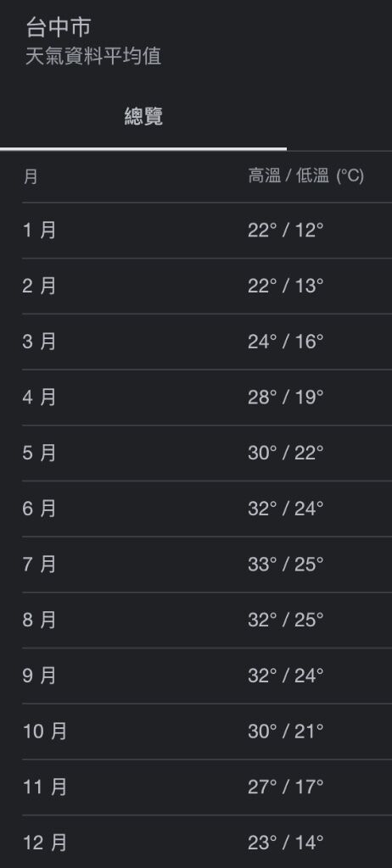This screenshot has width=392, height=868.
Task: Select the 6 月 row
Action: tap(207, 509)
